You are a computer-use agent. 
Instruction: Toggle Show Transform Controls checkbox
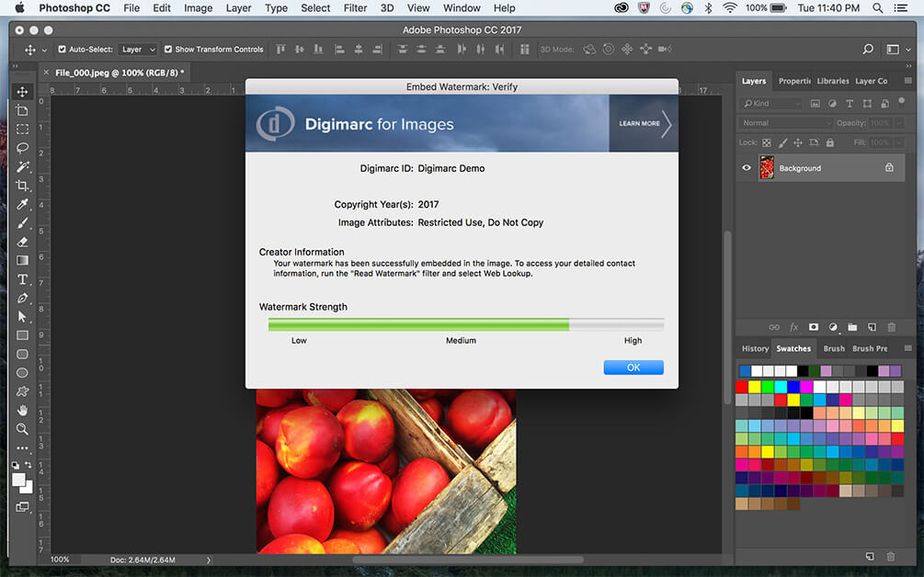pos(168,50)
